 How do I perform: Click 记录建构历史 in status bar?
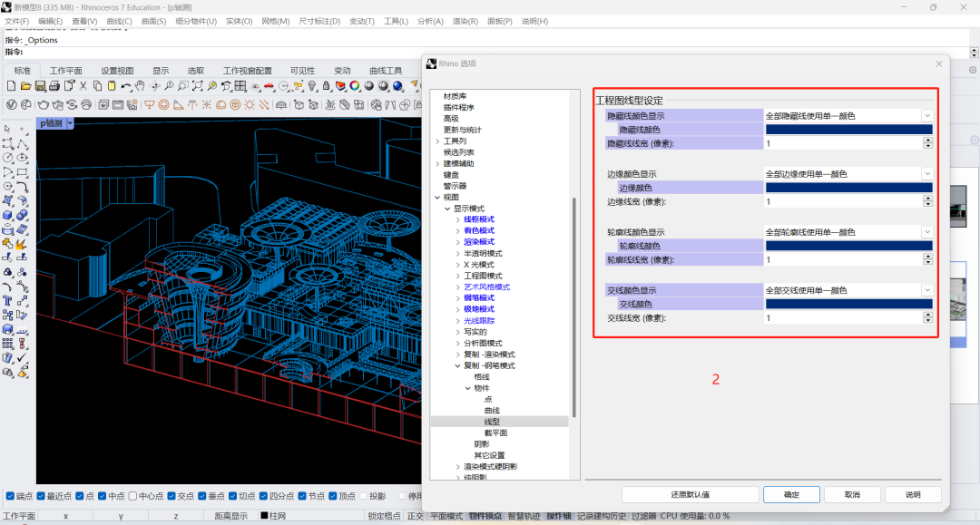click(602, 516)
